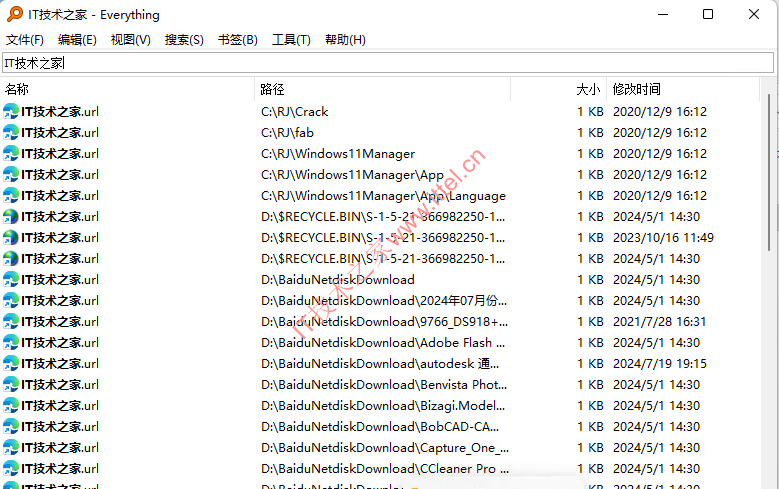
Task: Click the path C:\RJ\Windows11Manager
Action: [x=338, y=154]
